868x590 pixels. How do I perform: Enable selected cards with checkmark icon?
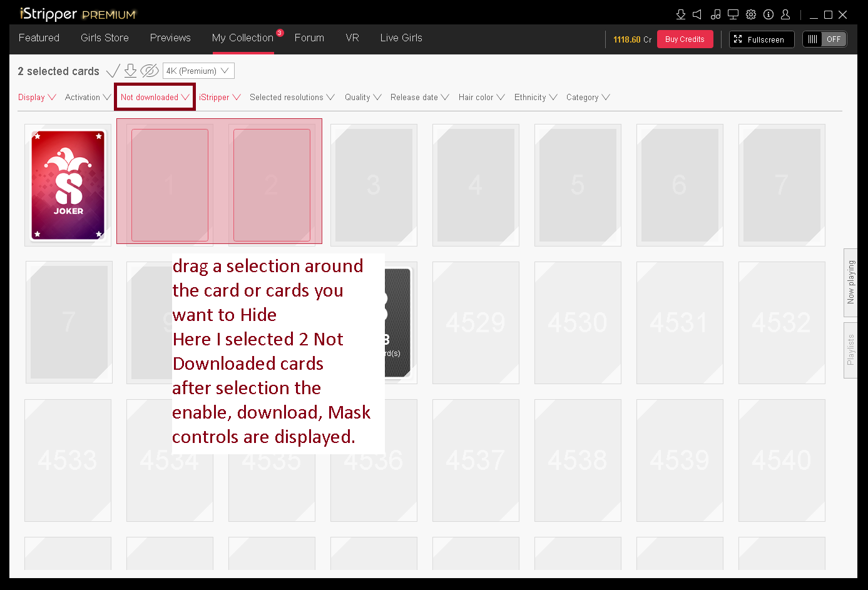pyautogui.click(x=113, y=71)
